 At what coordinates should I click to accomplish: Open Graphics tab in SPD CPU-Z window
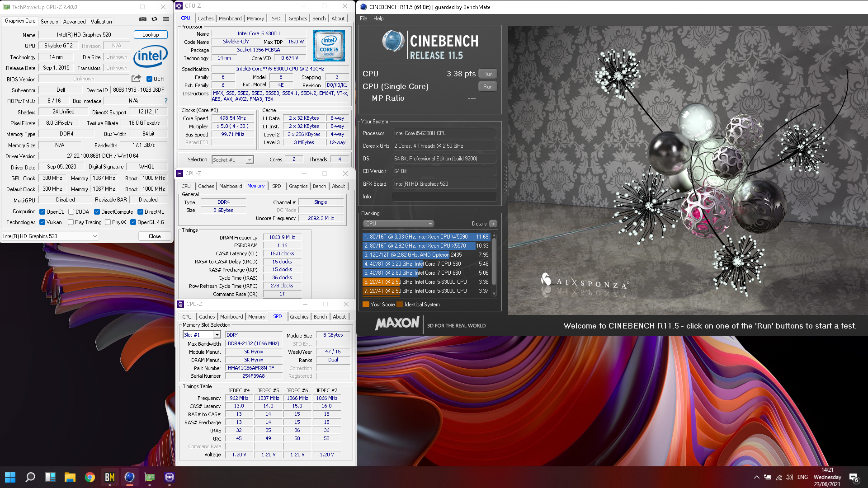click(x=299, y=317)
